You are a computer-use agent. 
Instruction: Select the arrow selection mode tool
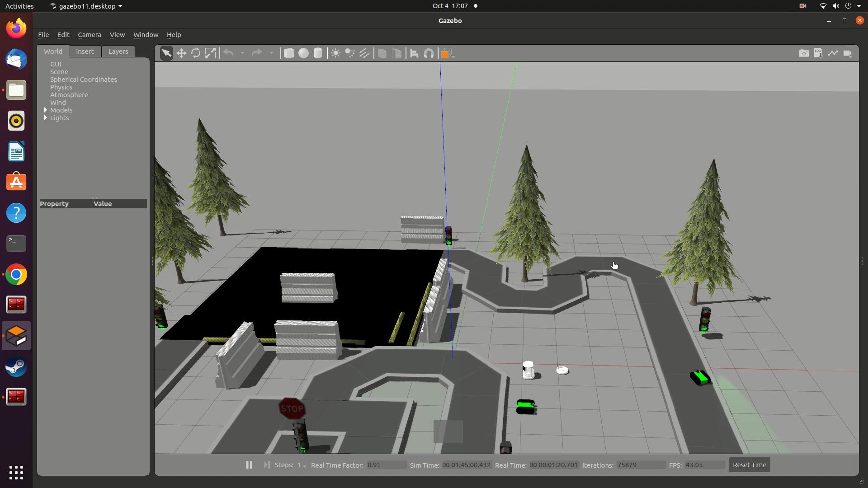[x=166, y=53]
